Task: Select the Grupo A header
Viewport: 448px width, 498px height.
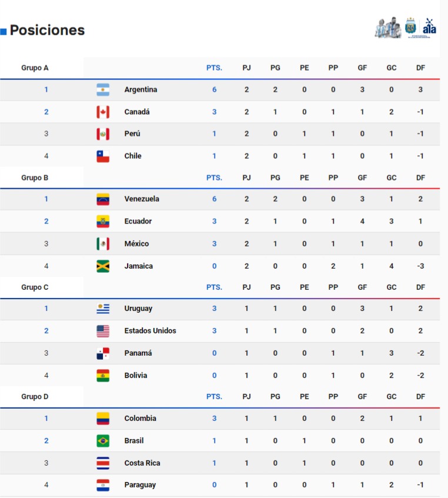Action: click(35, 68)
